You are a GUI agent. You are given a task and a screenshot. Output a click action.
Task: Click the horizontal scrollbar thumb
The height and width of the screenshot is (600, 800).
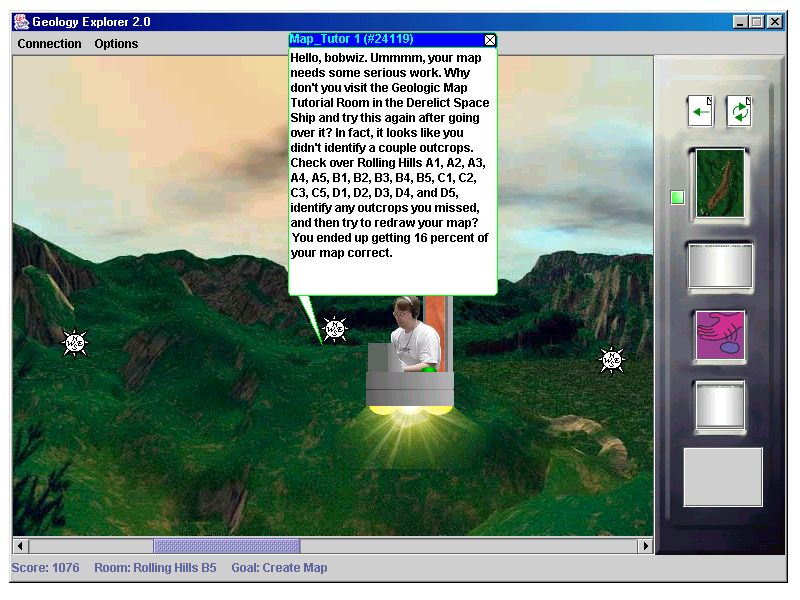click(226, 546)
